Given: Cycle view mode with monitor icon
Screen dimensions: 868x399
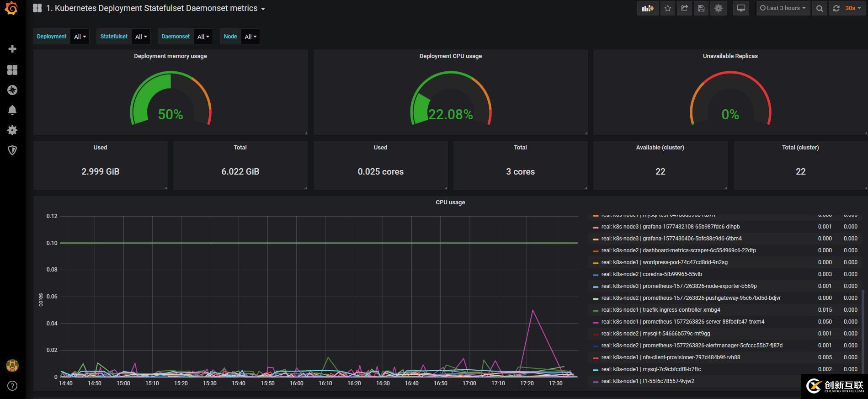Looking at the screenshot, I should click(741, 8).
